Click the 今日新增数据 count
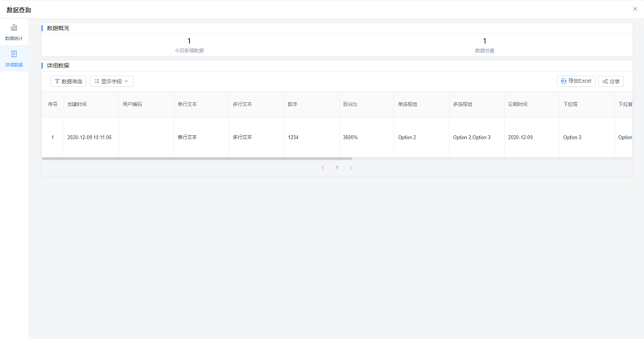The image size is (644, 339). [x=189, y=41]
